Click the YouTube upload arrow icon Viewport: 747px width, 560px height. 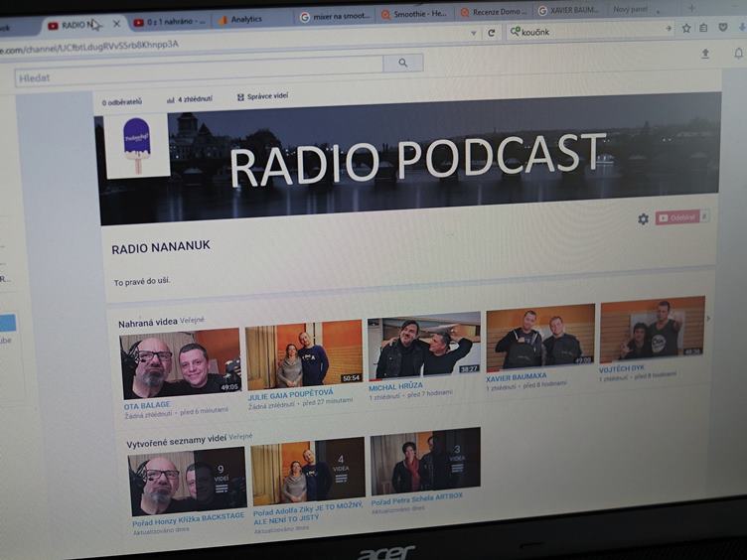pyautogui.click(x=705, y=54)
